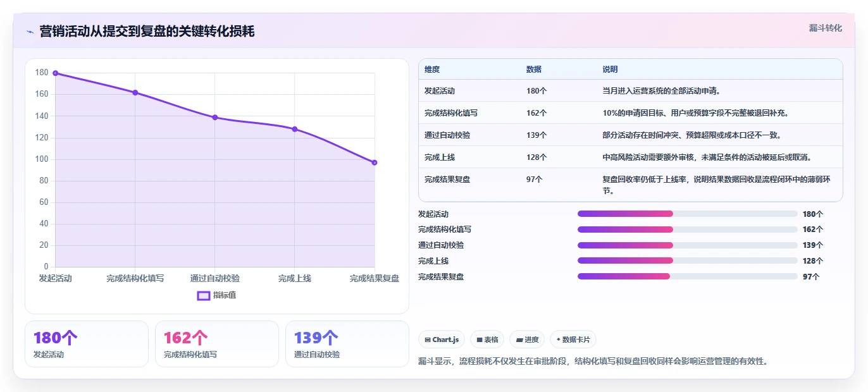Click the description starting '复盘回收率仍低于上线率'

pos(717,185)
